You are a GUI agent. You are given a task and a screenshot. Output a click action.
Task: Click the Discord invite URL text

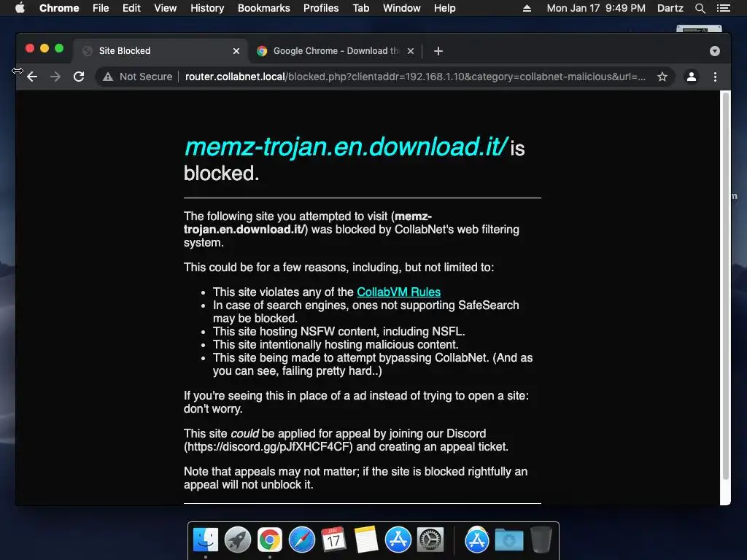pos(269,447)
